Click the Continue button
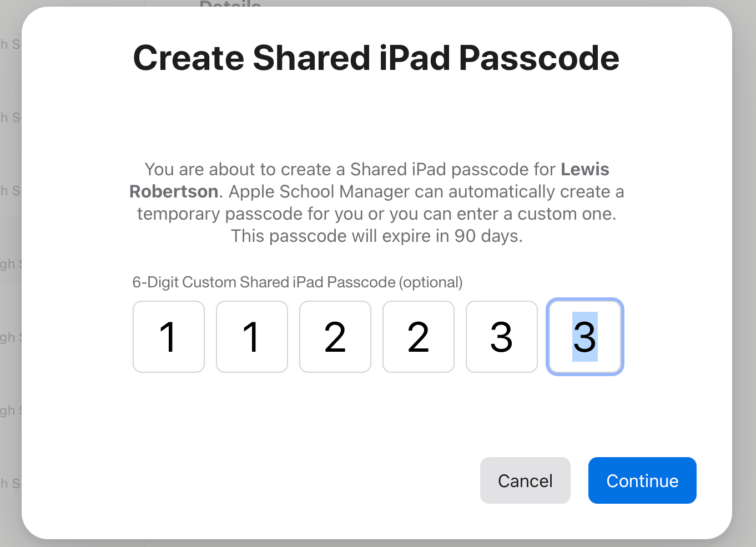This screenshot has width=756, height=547. [x=642, y=480]
